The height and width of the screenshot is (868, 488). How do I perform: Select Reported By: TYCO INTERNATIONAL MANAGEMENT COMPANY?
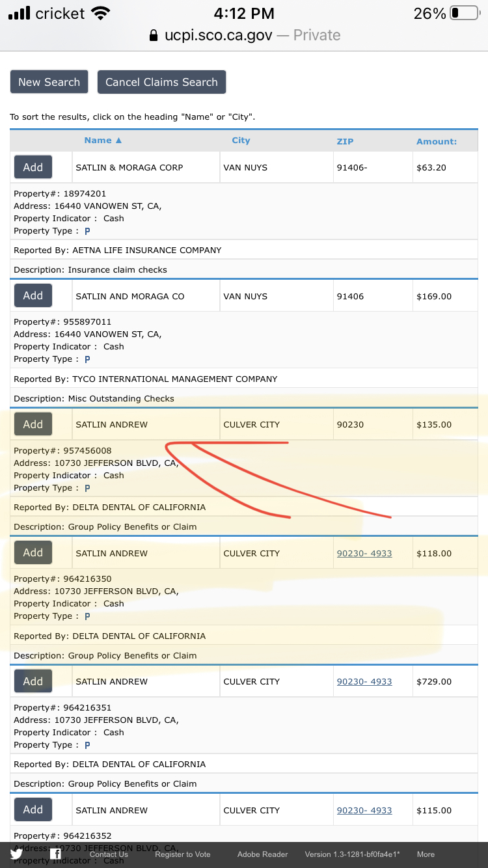coord(146,379)
